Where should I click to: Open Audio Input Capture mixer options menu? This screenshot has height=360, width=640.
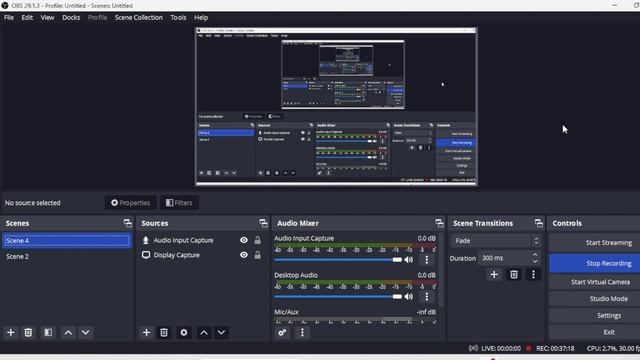tap(427, 260)
